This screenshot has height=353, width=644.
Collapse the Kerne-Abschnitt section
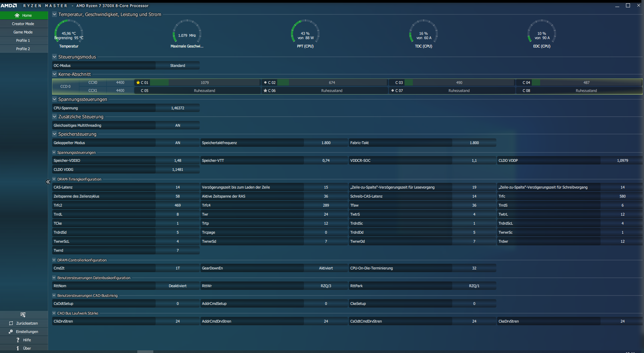tap(54, 74)
